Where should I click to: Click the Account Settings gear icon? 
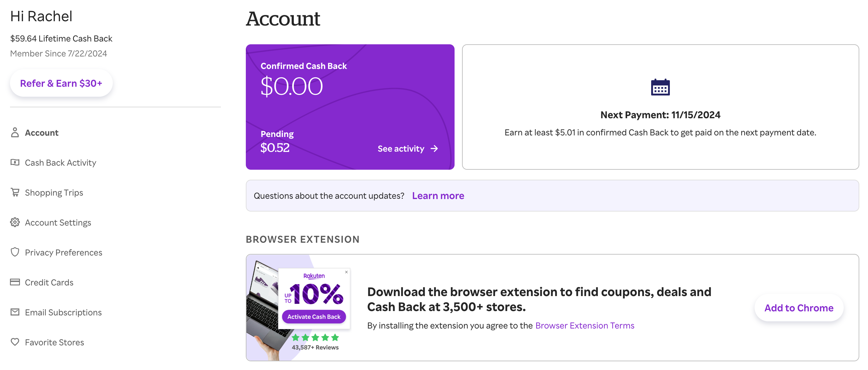click(15, 222)
